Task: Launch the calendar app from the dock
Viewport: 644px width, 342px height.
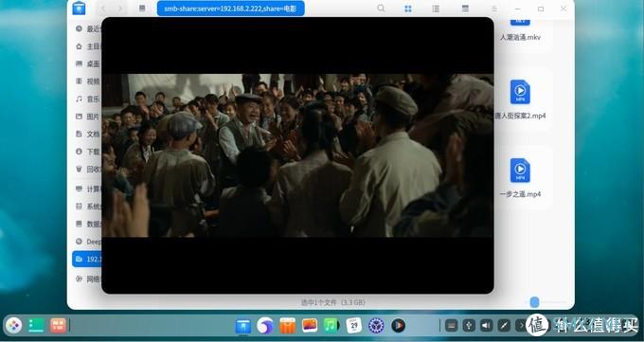Action: (353, 326)
